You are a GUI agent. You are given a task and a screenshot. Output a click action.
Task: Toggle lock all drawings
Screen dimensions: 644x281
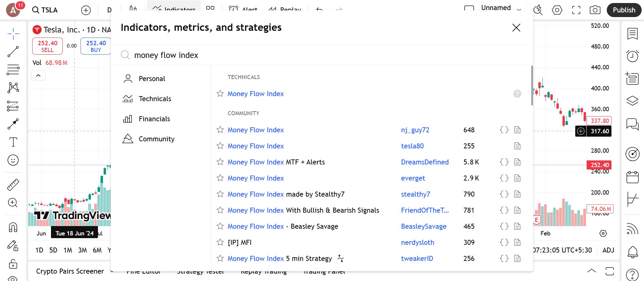click(13, 264)
